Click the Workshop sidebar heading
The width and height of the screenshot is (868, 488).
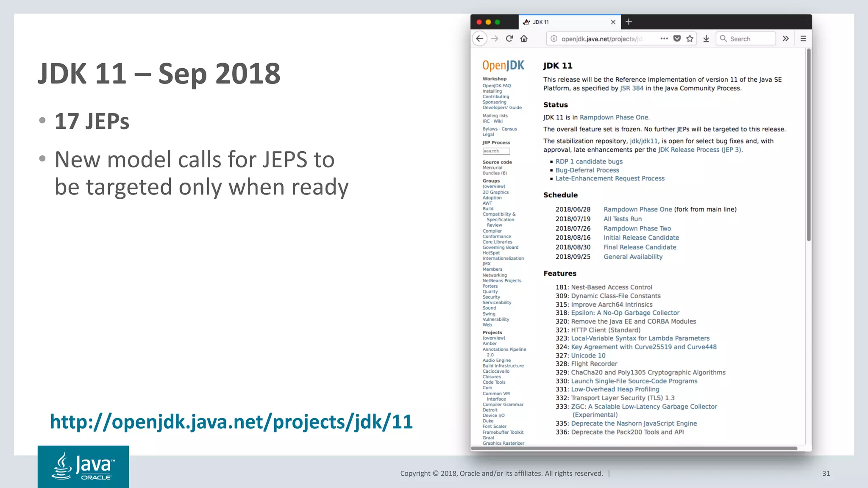495,79
